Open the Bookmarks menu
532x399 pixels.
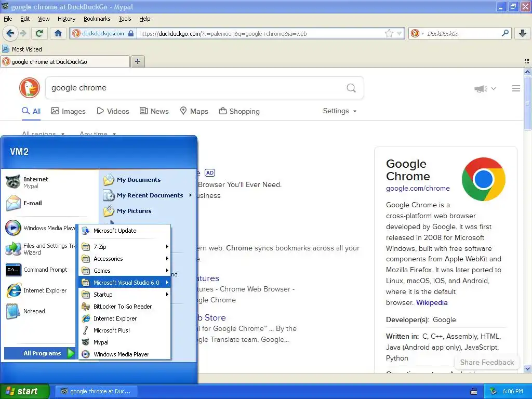97,19
